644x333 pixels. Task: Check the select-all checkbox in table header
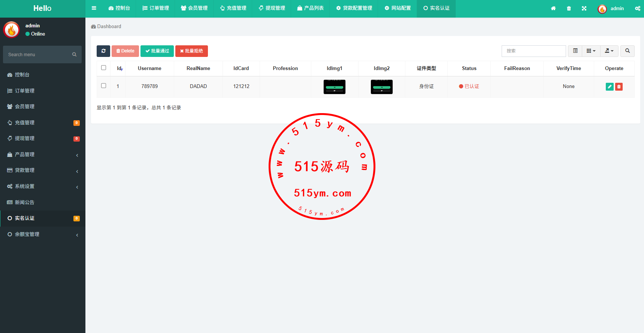point(104,68)
